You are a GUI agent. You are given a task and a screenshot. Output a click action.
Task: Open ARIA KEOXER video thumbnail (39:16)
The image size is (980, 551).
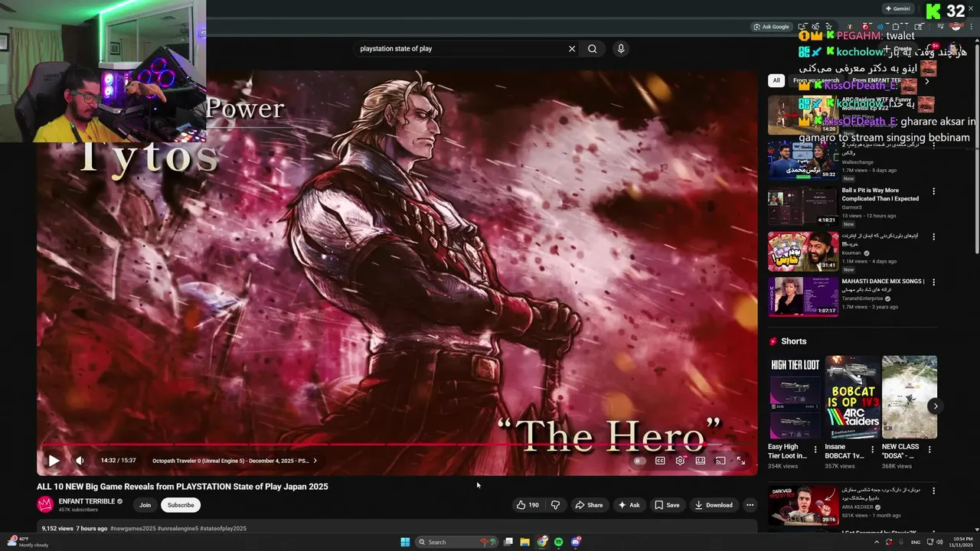pos(802,504)
